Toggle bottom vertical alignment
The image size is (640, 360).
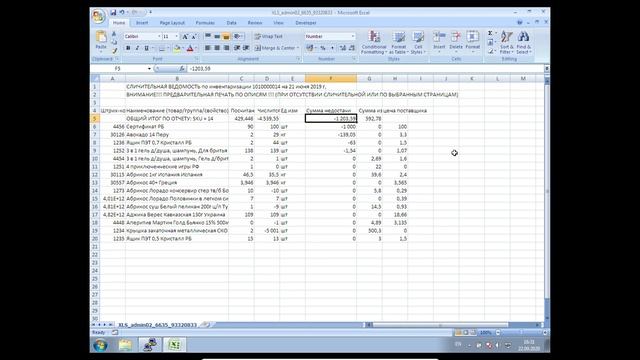[226, 37]
